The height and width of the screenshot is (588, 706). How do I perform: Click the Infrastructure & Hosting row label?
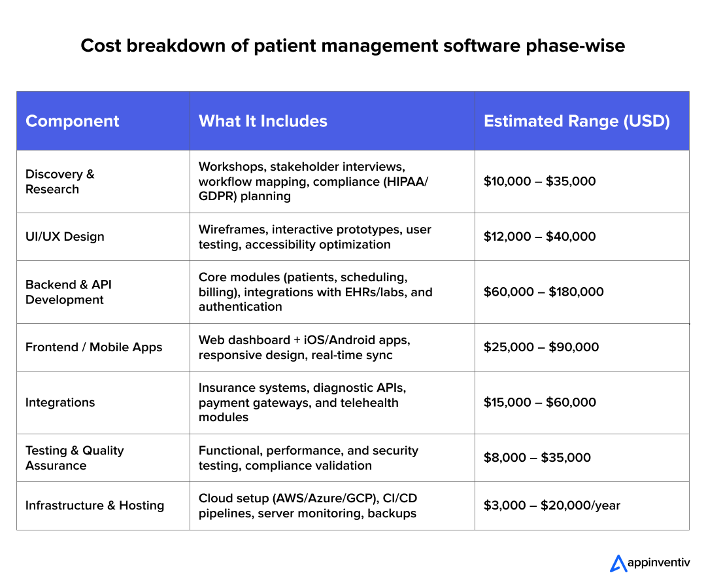95,506
